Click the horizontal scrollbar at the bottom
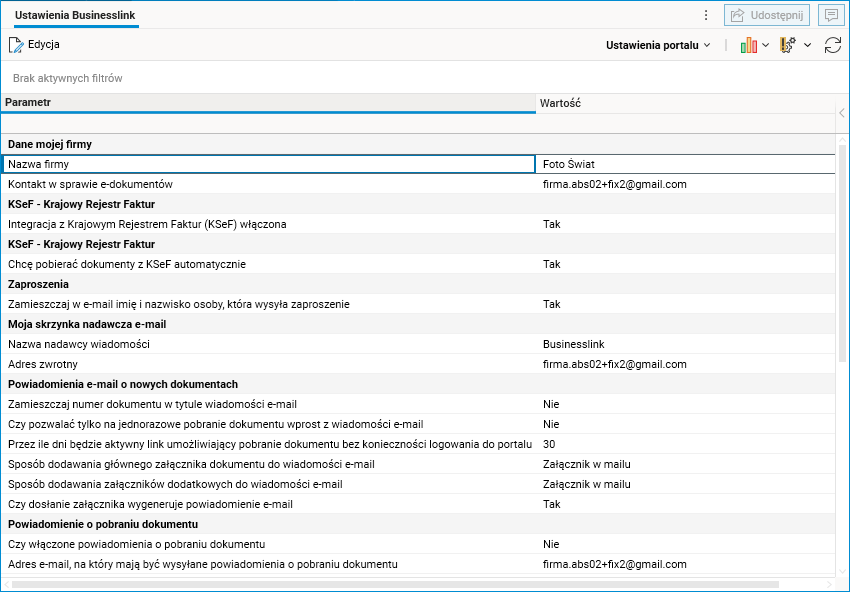This screenshot has width=850, height=592. [x=400, y=583]
